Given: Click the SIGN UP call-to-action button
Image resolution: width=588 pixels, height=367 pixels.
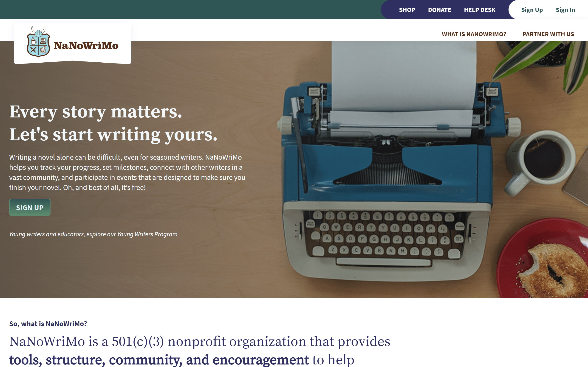Looking at the screenshot, I should pyautogui.click(x=30, y=207).
